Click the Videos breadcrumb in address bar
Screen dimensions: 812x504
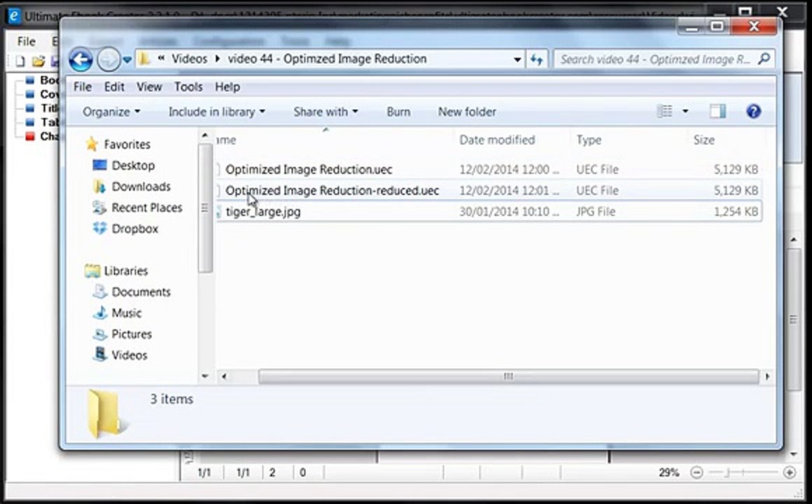[x=189, y=59]
